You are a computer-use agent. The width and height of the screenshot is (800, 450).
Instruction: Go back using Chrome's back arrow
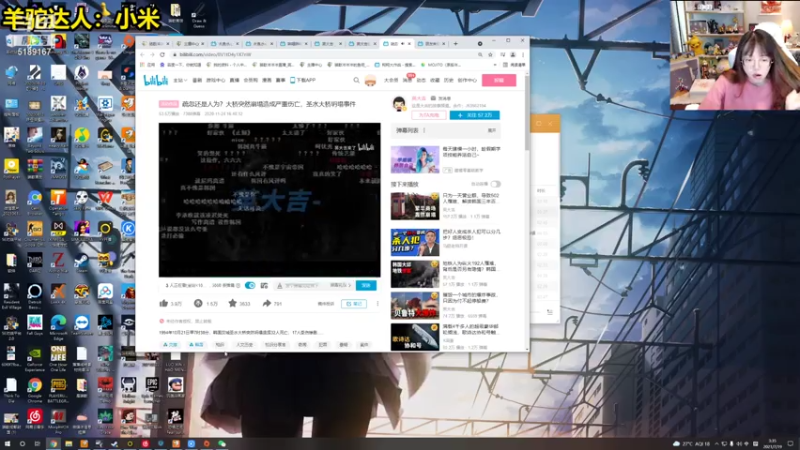click(142, 55)
